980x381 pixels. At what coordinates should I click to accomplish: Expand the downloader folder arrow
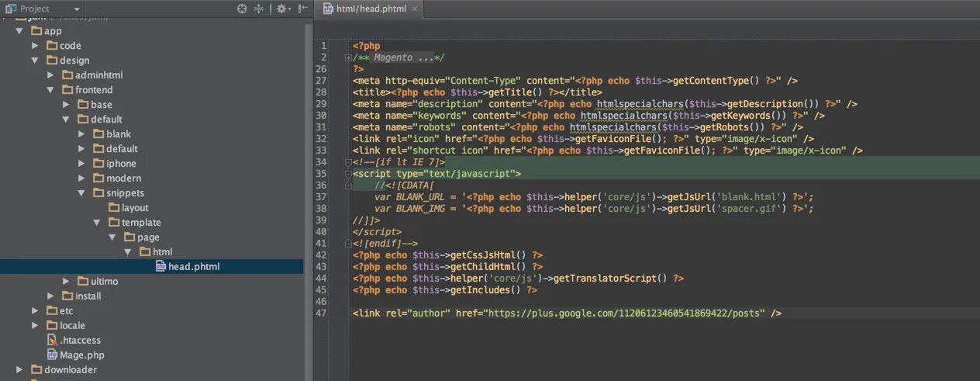click(19, 369)
